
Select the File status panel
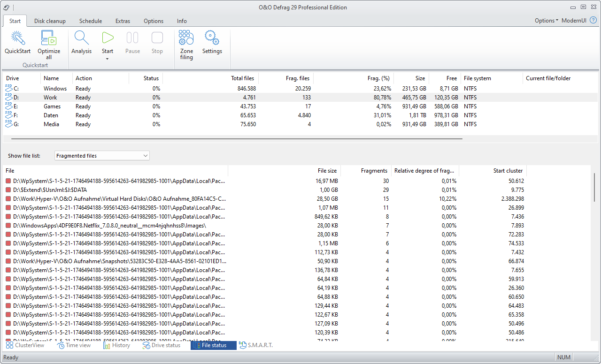tap(214, 345)
